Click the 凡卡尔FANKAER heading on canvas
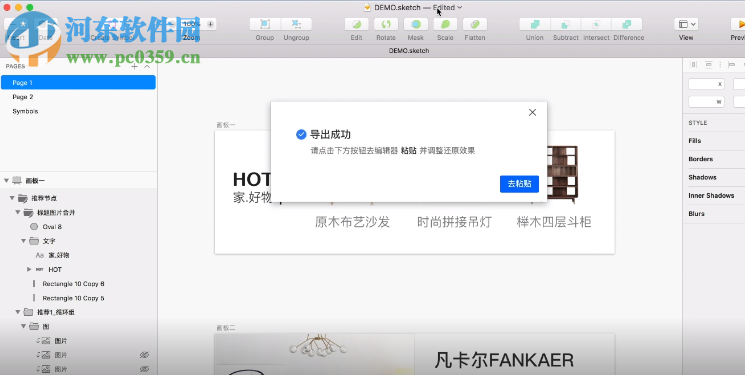 tap(504, 360)
